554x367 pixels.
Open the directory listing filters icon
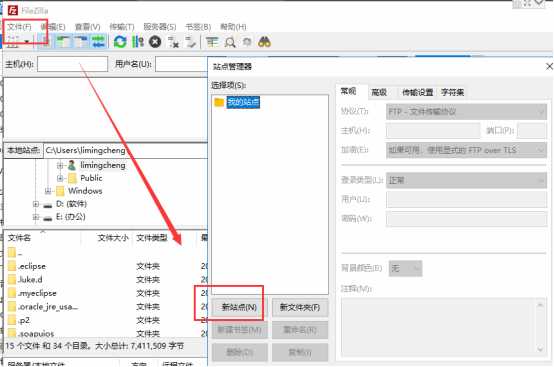(212, 42)
